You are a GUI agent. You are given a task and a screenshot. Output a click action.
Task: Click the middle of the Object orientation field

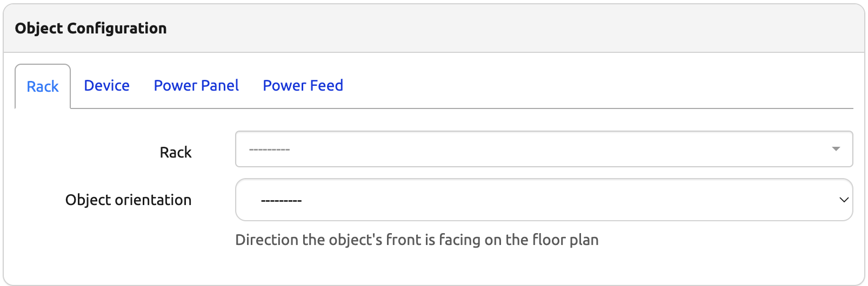click(544, 200)
